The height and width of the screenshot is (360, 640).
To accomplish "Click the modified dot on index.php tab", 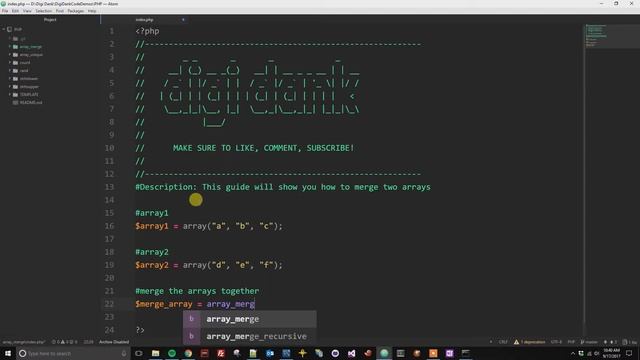I will 183,20.
